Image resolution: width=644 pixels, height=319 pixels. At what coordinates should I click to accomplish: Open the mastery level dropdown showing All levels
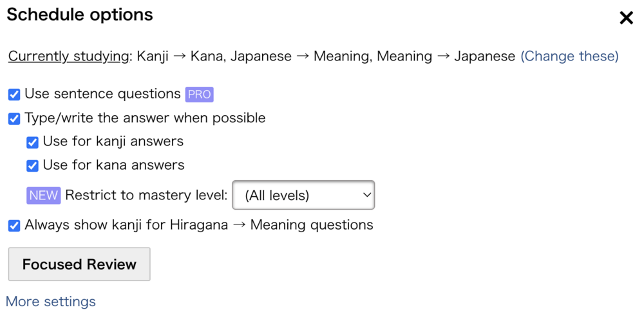coord(303,196)
